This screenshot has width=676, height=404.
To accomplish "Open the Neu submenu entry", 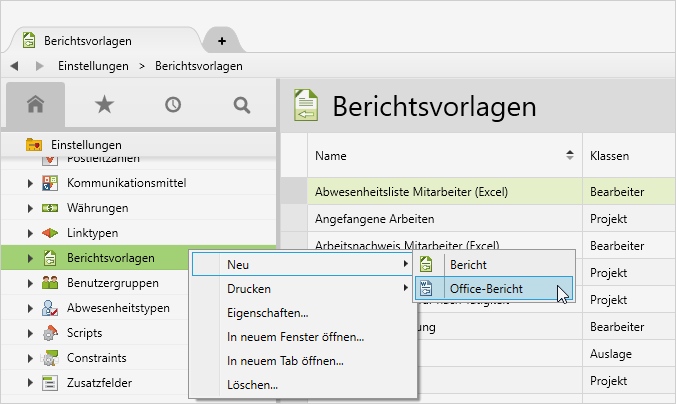I will (301, 264).
